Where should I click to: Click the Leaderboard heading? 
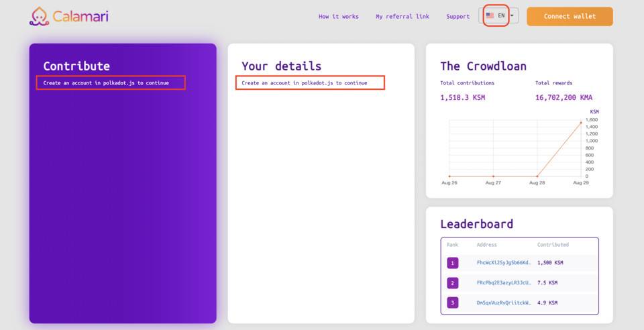point(476,224)
